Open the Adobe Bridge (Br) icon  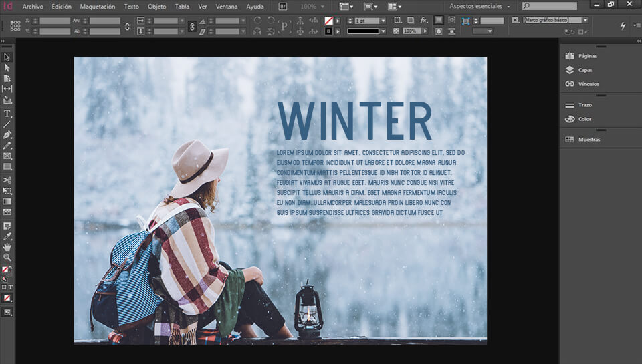coord(284,6)
